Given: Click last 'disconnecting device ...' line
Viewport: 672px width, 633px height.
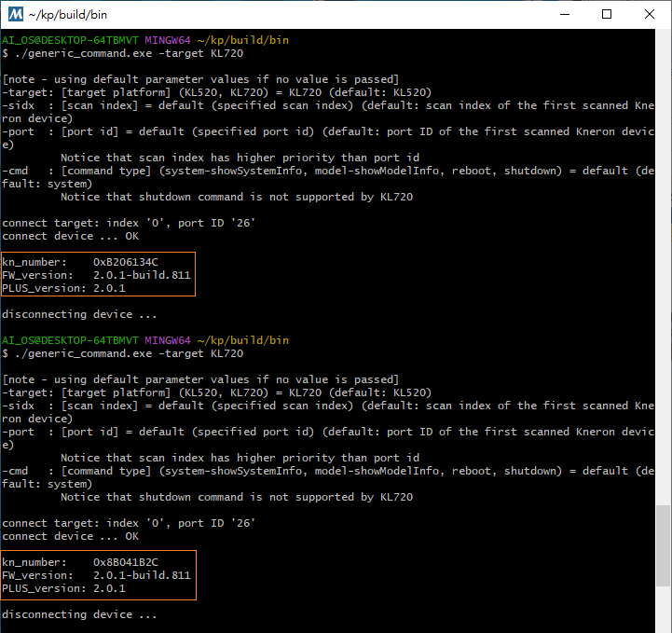Looking at the screenshot, I should coord(79,614).
